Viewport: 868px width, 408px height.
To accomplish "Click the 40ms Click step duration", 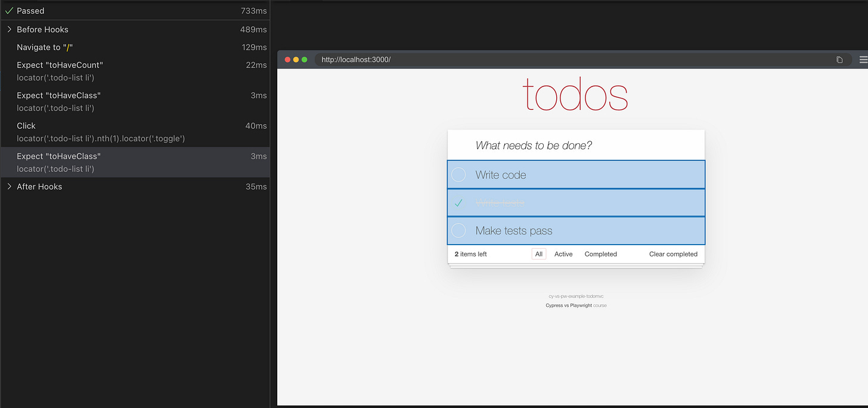I will click(x=258, y=126).
